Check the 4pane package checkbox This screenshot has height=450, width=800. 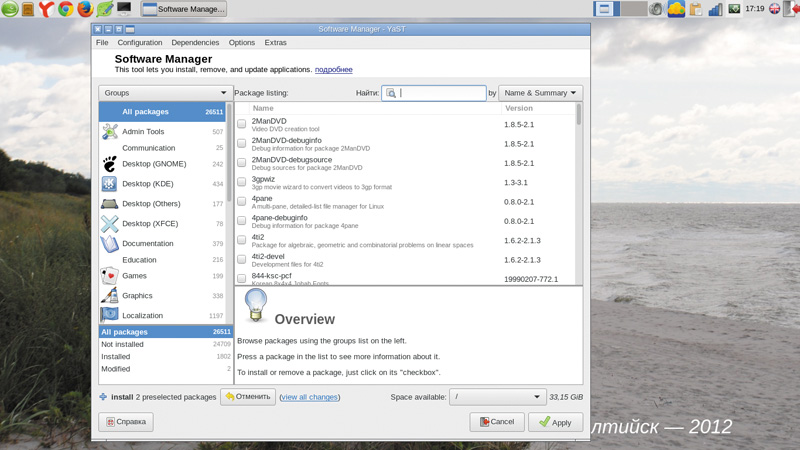point(241,201)
